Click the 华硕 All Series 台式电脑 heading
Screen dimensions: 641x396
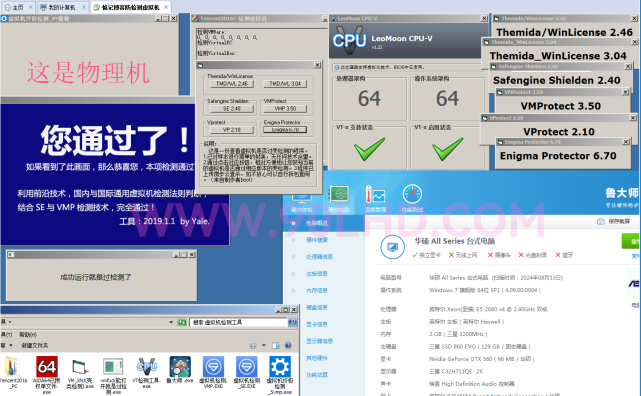[x=455, y=241]
